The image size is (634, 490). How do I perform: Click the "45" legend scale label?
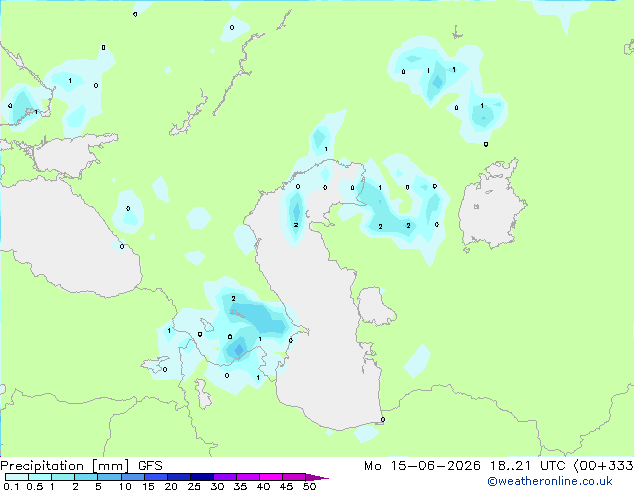(x=286, y=486)
